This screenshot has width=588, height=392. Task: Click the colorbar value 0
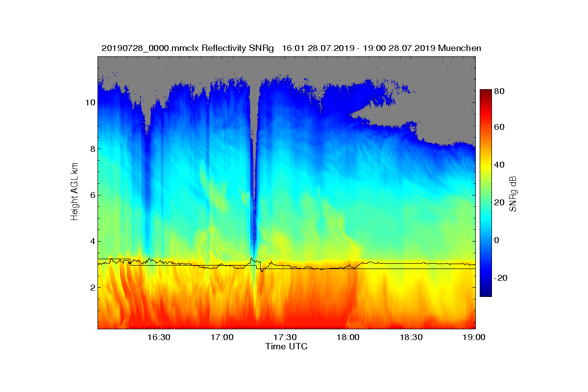click(497, 241)
